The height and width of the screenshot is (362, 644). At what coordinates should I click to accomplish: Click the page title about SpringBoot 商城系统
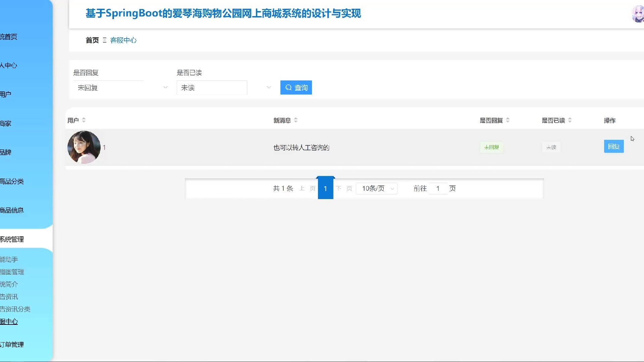click(223, 13)
